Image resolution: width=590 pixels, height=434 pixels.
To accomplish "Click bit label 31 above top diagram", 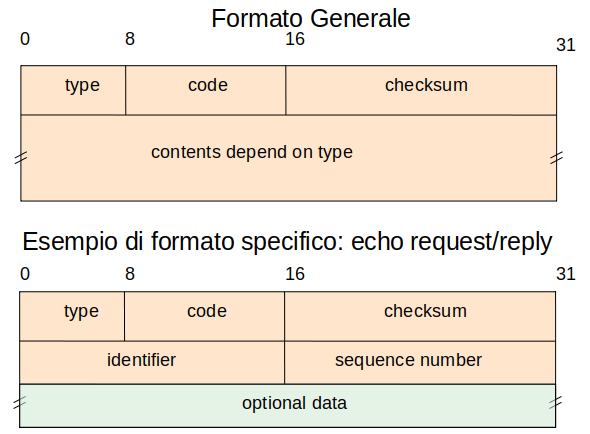I will coord(566,45).
